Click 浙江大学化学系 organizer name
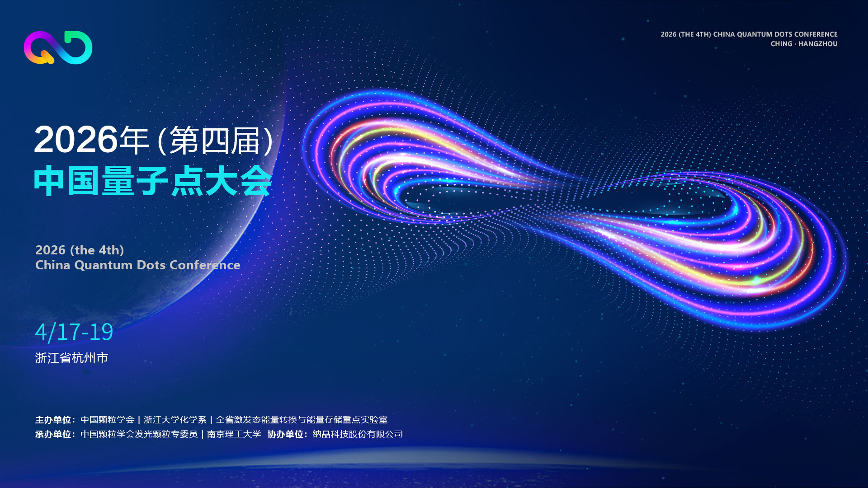Viewport: 868px width, 488px height. coord(175,420)
